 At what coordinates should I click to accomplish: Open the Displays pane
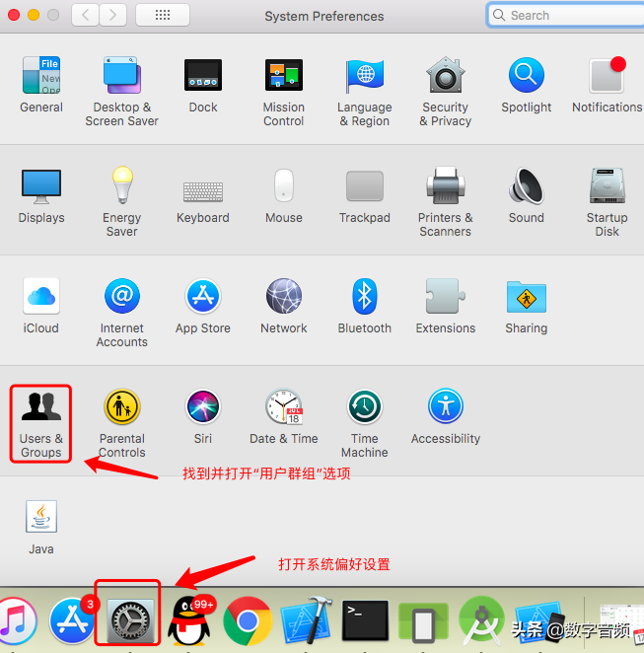(x=41, y=195)
